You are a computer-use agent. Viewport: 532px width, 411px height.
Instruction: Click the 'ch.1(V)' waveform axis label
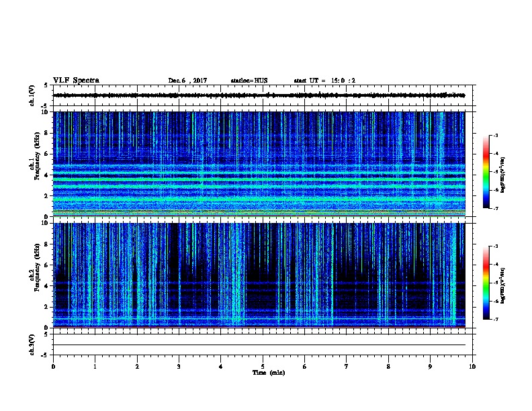coord(32,95)
